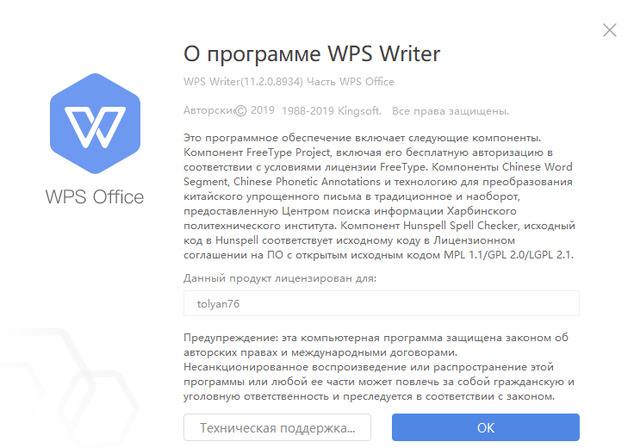Click label Данный продукт лицензирован для:

point(280,278)
